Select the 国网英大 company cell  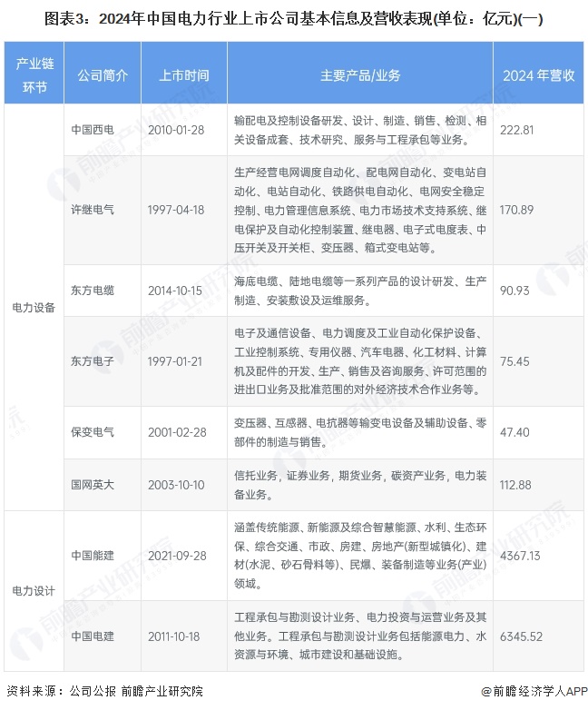[103, 485]
